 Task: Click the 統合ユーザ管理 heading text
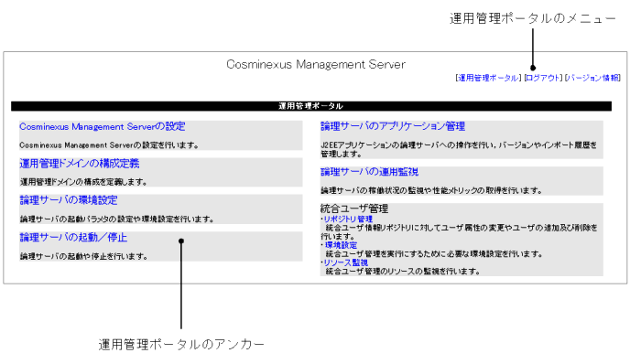(354, 209)
